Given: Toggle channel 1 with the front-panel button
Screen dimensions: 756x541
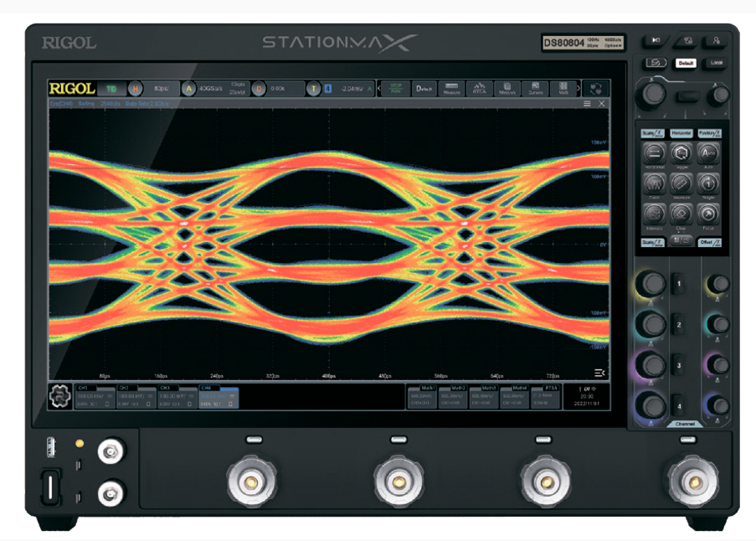Looking at the screenshot, I should click(678, 286).
